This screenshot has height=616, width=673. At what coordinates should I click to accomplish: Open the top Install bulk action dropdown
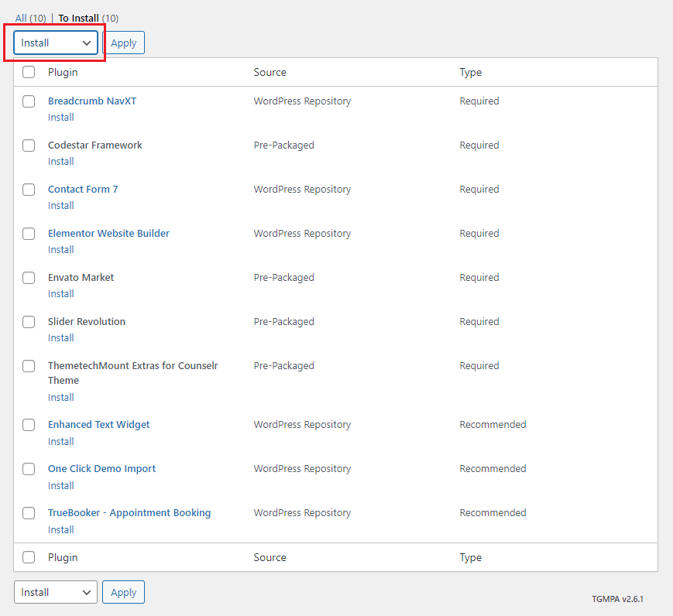pyautogui.click(x=56, y=43)
